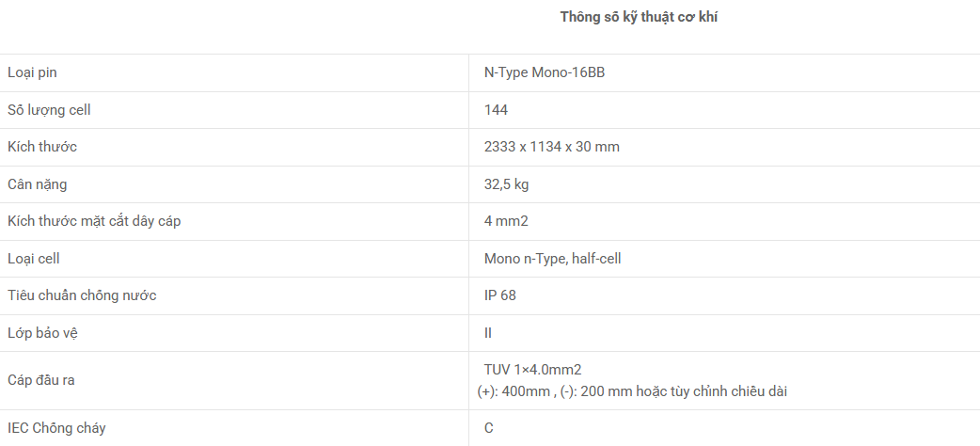Select the "Số lượng cell" label

coord(49,110)
